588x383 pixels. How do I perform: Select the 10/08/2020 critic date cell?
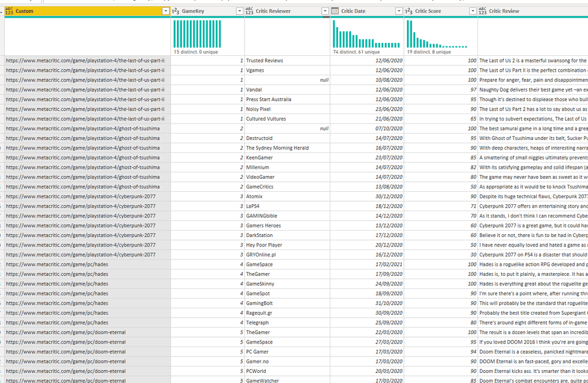coord(367,80)
